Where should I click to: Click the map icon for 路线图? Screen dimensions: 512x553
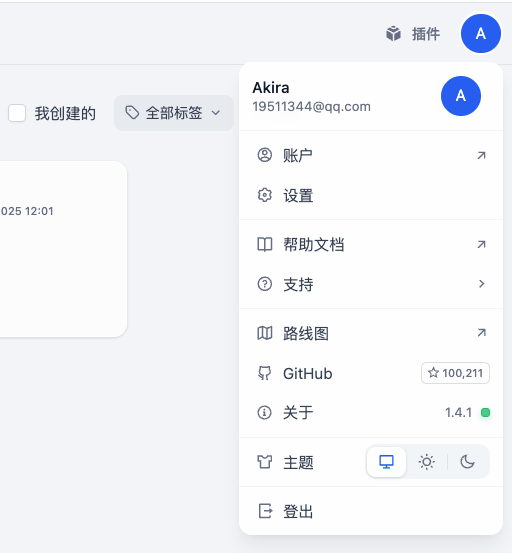(264, 333)
